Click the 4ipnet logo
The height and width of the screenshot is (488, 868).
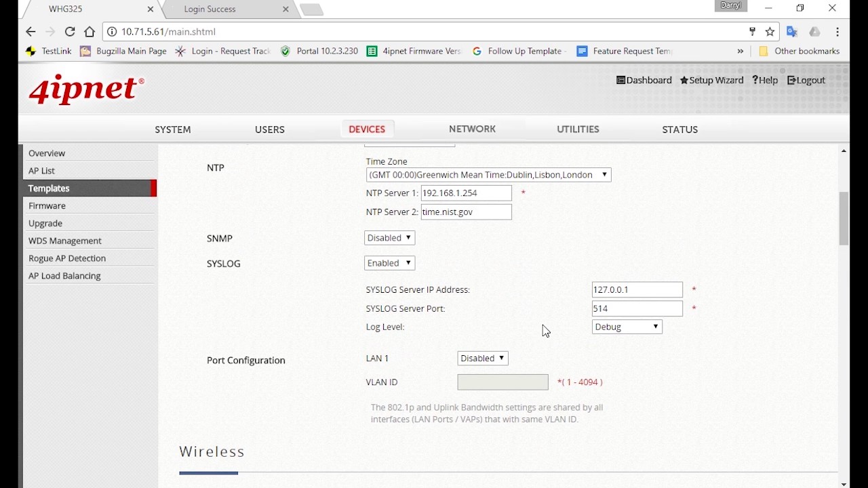(x=86, y=89)
